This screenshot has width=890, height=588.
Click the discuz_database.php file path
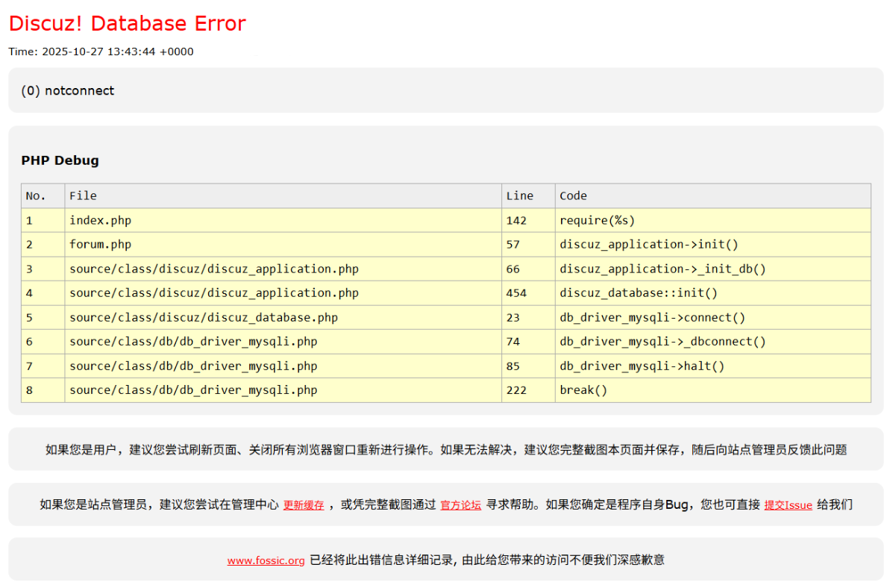[x=203, y=318]
